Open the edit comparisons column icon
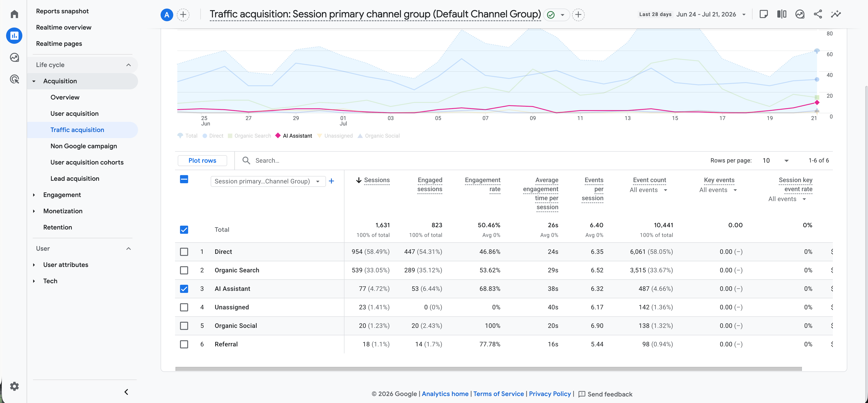 (782, 14)
